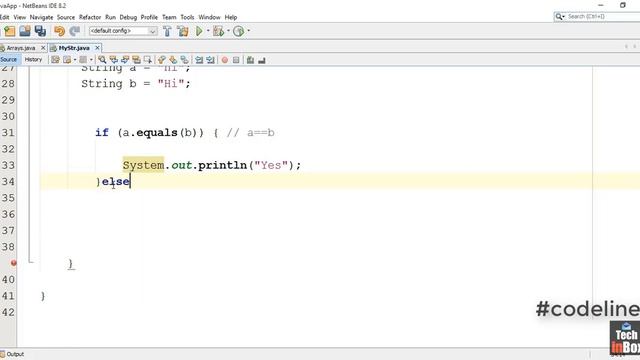Expand the Profile Project dropdown arrow
This screenshot has width=640, height=360.
(x=248, y=31)
